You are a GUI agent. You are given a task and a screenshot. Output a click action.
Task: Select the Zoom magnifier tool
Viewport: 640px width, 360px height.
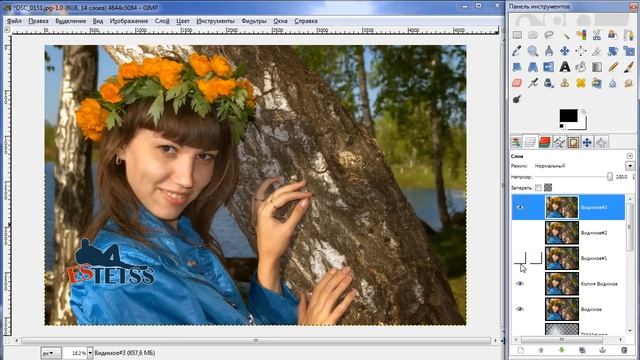pyautogui.click(x=533, y=51)
